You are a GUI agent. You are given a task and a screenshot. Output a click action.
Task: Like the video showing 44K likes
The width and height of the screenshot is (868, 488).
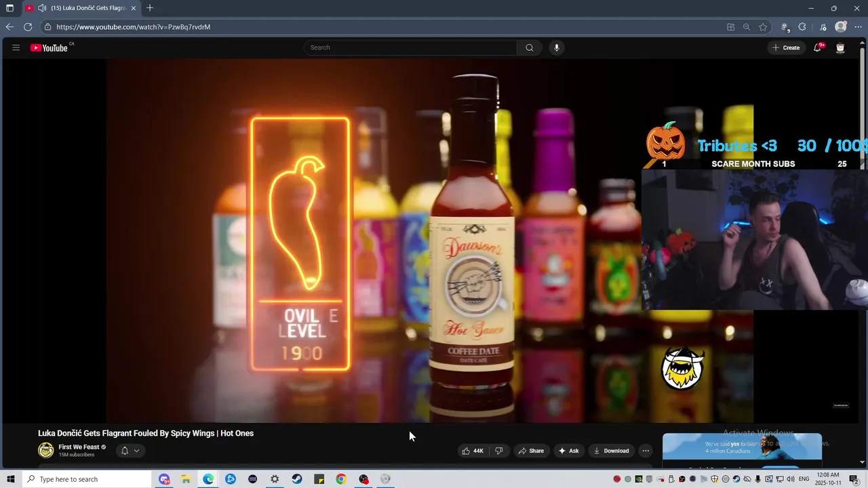point(473,451)
